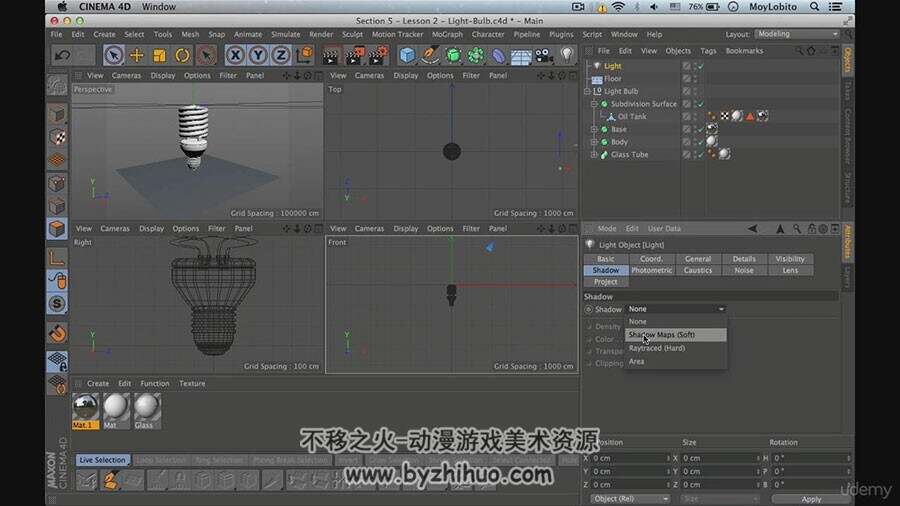Viewport: 900px width, 506px height.
Task: Collapse the Light Bulb tree node
Action: [587, 91]
